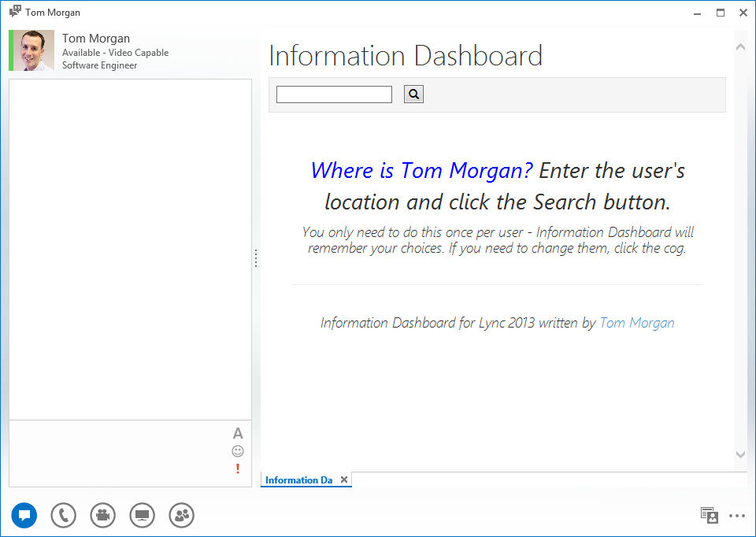This screenshot has height=537, width=756.
Task: Open the Tom Morgan author link
Action: tap(637, 323)
